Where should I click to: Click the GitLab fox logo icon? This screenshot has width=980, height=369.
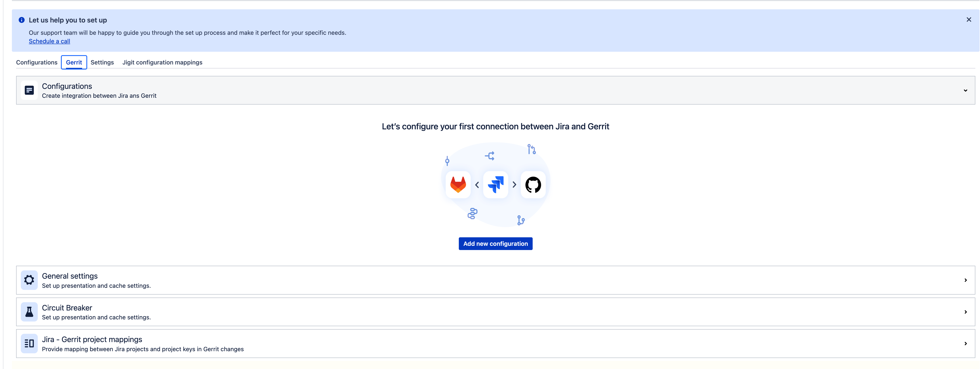(x=458, y=185)
